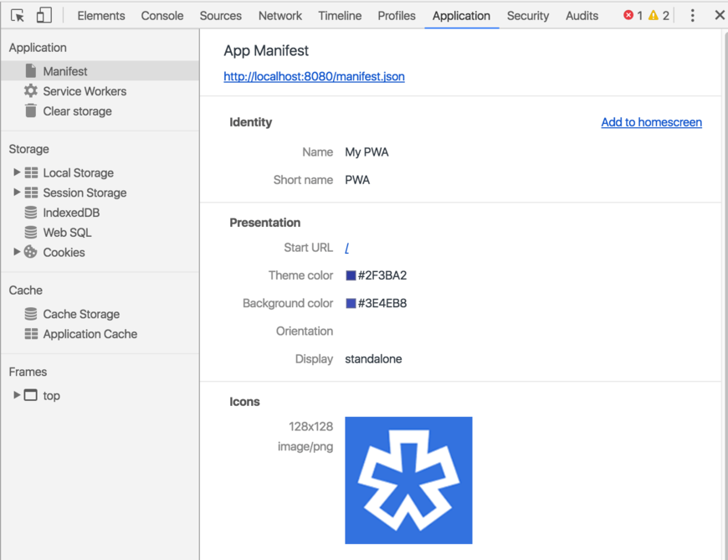The width and height of the screenshot is (728, 560).
Task: Expand the Local Storage tree item
Action: pos(17,172)
